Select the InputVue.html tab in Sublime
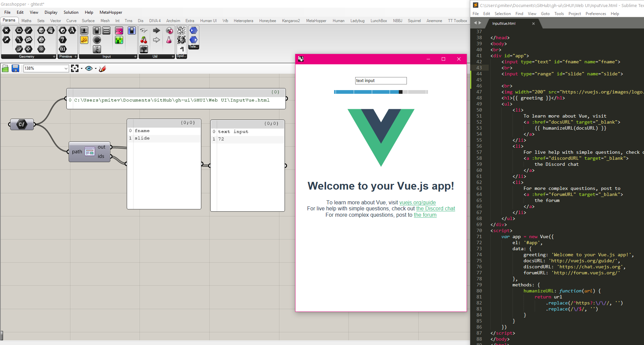This screenshot has width=644, height=345. [x=504, y=23]
